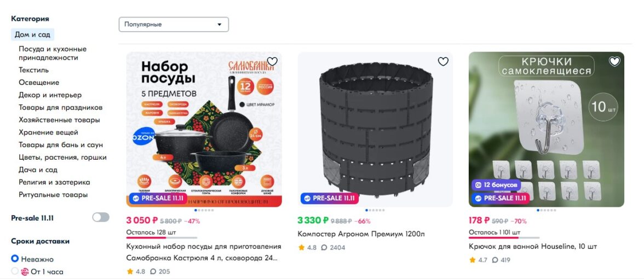Screen dimensions: 644x279
Task: Click stock progress bar under Осталось 128 шт
Action: click(x=162, y=237)
